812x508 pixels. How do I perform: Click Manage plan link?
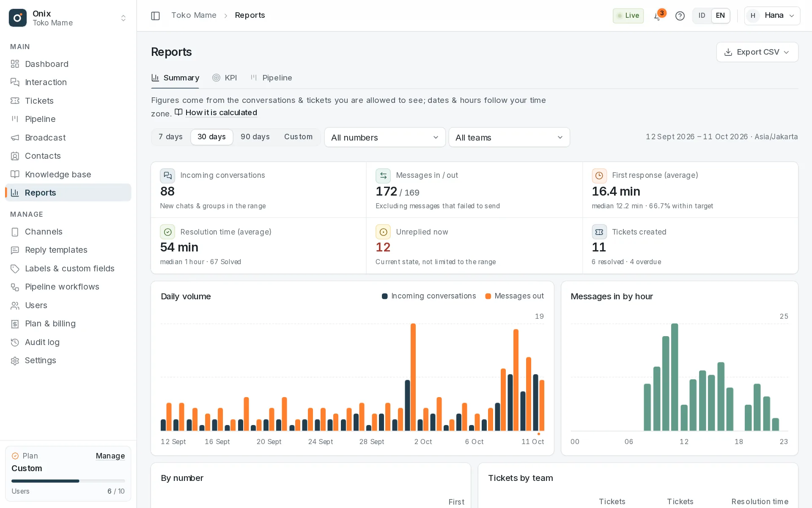click(x=110, y=456)
